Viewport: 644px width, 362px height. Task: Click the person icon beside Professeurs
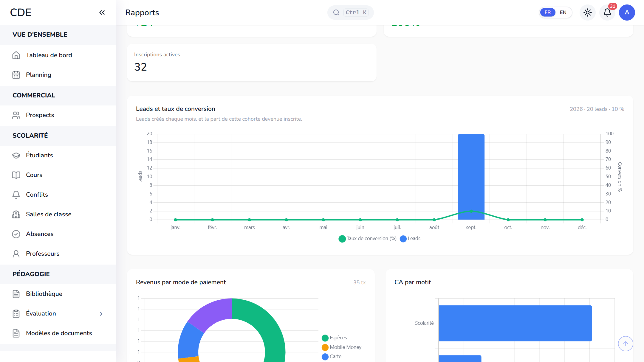click(x=16, y=254)
